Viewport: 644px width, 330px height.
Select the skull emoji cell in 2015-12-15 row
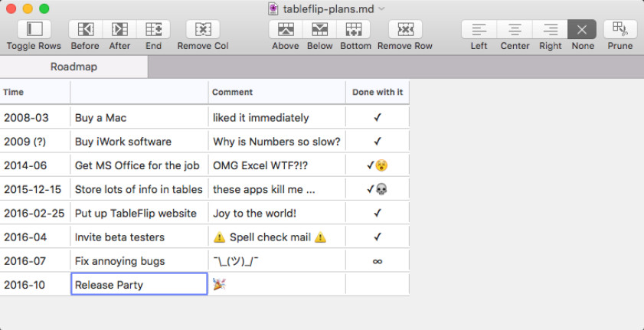(378, 189)
